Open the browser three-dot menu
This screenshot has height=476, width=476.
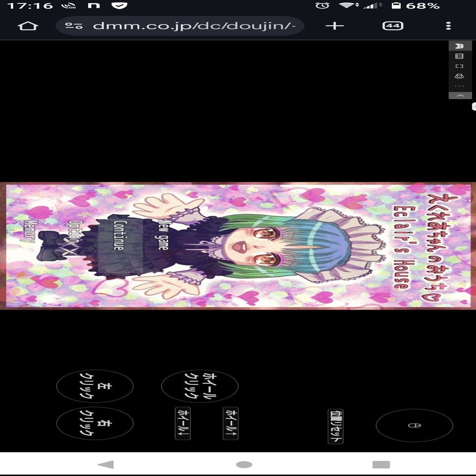448,26
